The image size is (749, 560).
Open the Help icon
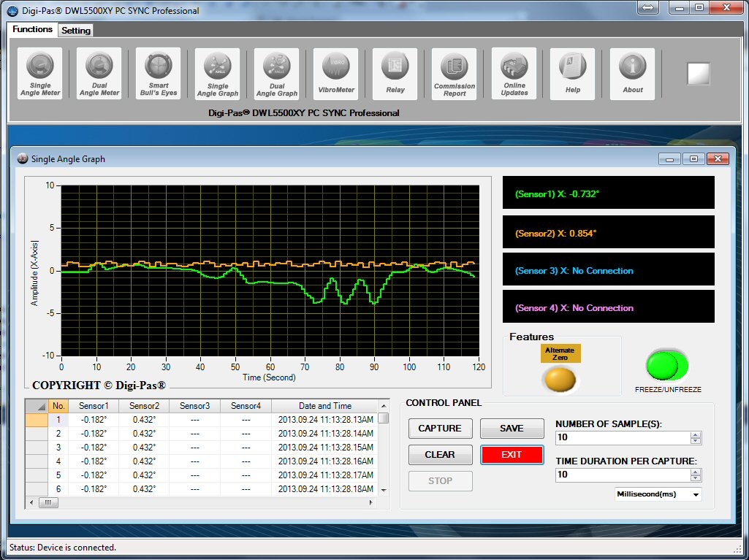[x=573, y=74]
